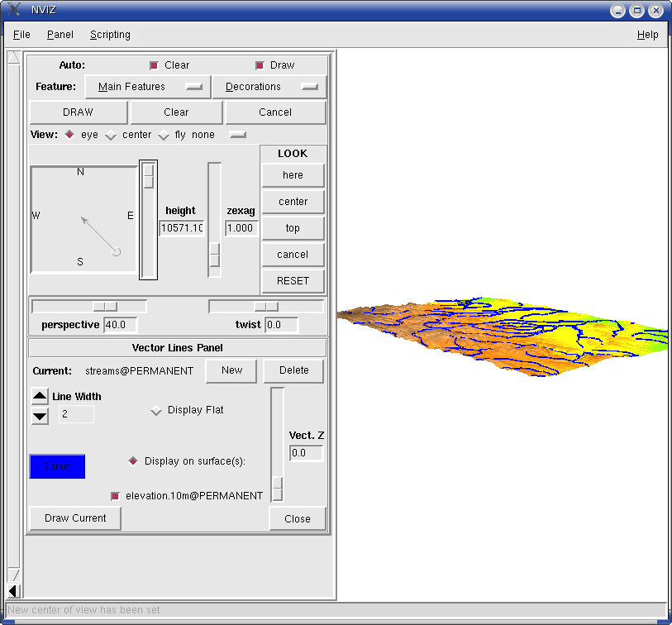The image size is (672, 625).
Task: Click the eye position puck in compass
Action: click(x=117, y=252)
